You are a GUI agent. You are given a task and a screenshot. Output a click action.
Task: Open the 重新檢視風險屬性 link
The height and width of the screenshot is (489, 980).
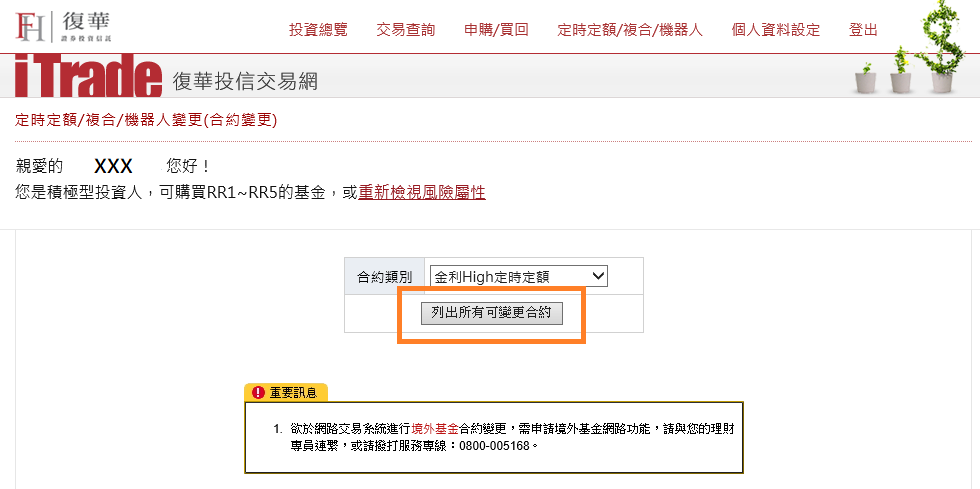(x=422, y=193)
